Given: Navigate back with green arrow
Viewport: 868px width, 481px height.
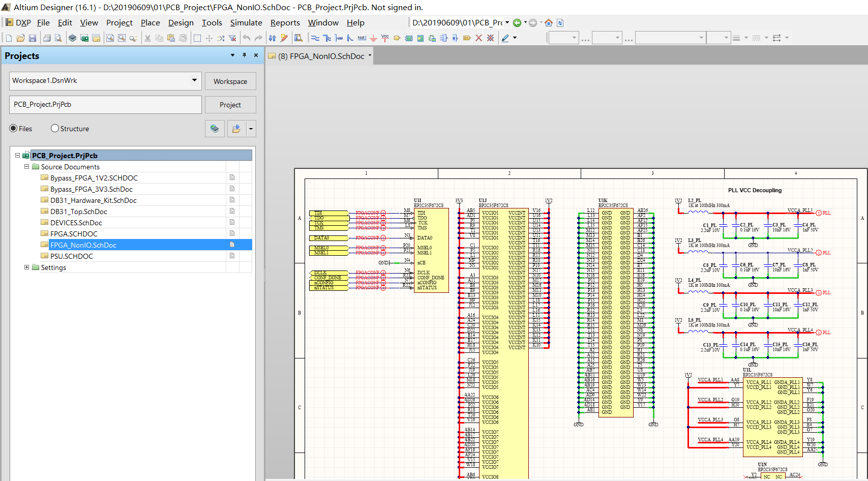Looking at the screenshot, I should click(517, 23).
